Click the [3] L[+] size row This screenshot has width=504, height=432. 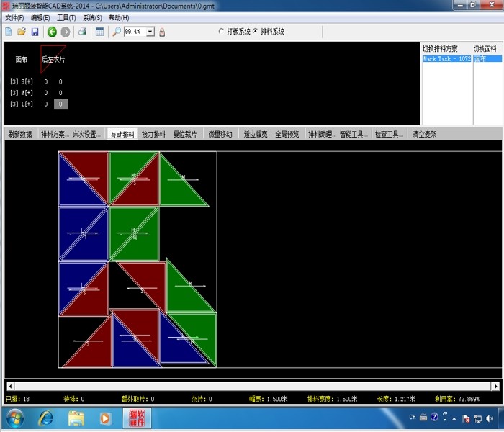coord(22,104)
